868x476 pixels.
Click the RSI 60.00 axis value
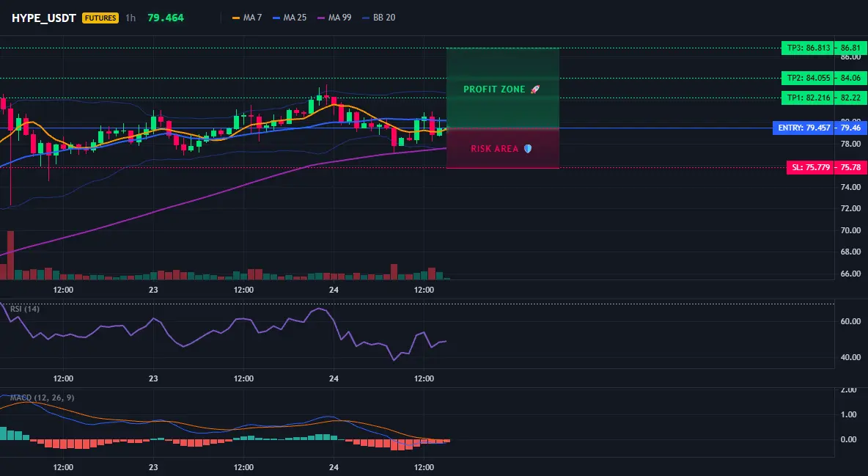[x=851, y=321]
